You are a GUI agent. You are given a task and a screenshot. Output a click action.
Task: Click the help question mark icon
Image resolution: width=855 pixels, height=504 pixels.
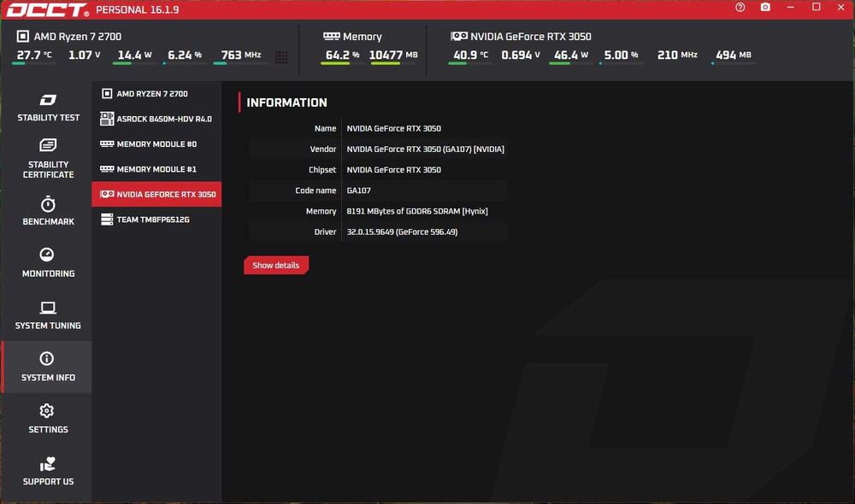pyautogui.click(x=740, y=7)
